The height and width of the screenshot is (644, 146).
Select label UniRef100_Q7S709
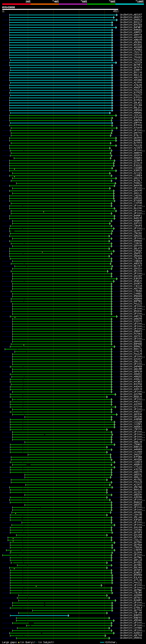(x=131, y=407)
